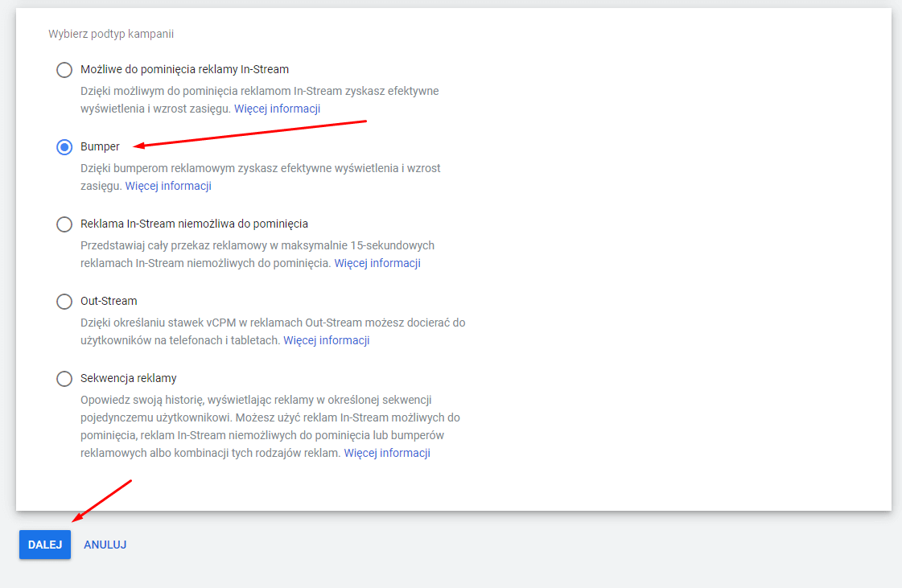The width and height of the screenshot is (902, 588).
Task: Click the 'Out-Stream' option label text
Action: coord(109,301)
